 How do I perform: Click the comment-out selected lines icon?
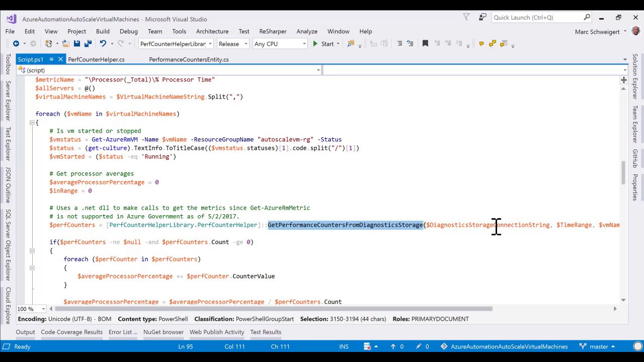399,44
